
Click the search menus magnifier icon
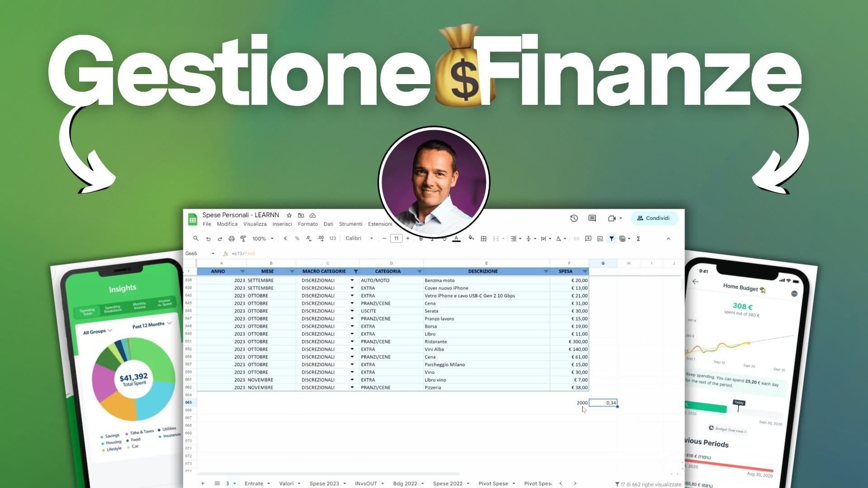196,239
